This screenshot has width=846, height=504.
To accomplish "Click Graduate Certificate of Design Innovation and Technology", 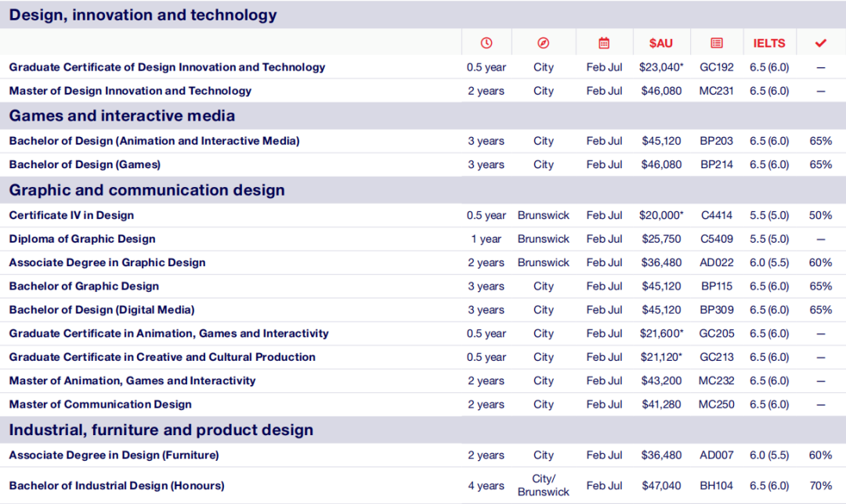I will [x=168, y=67].
